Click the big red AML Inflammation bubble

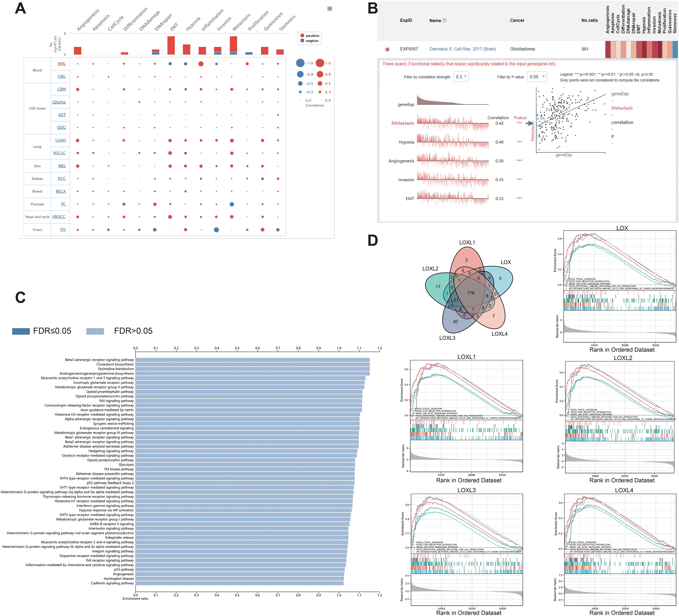point(201,64)
